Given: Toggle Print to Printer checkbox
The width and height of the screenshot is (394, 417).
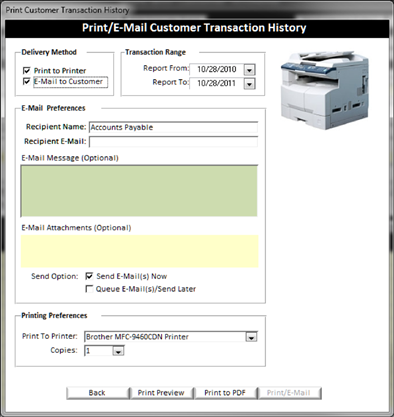Looking at the screenshot, I should tap(27, 70).
